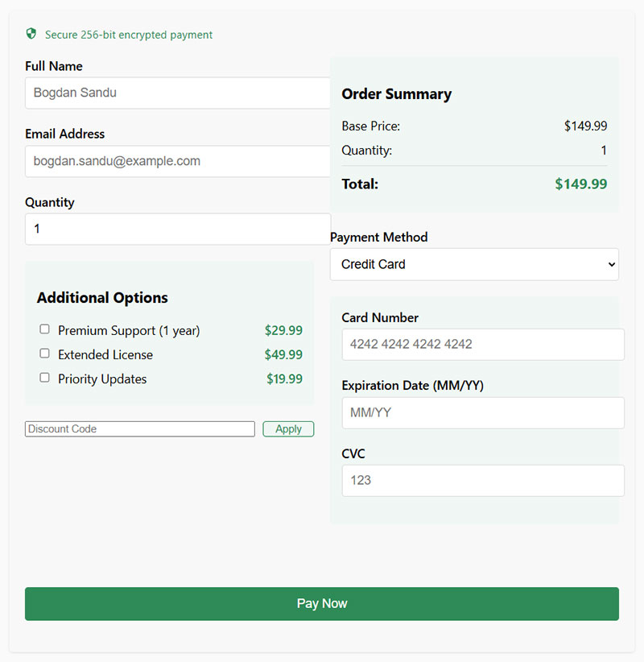Focus the Card Number field
The height and width of the screenshot is (662, 644).
coord(483,345)
